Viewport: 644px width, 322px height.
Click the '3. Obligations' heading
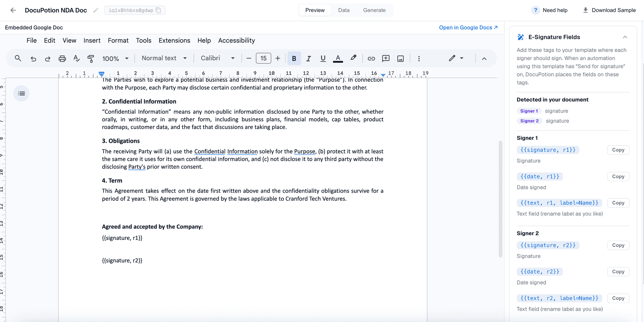pyautogui.click(x=121, y=141)
